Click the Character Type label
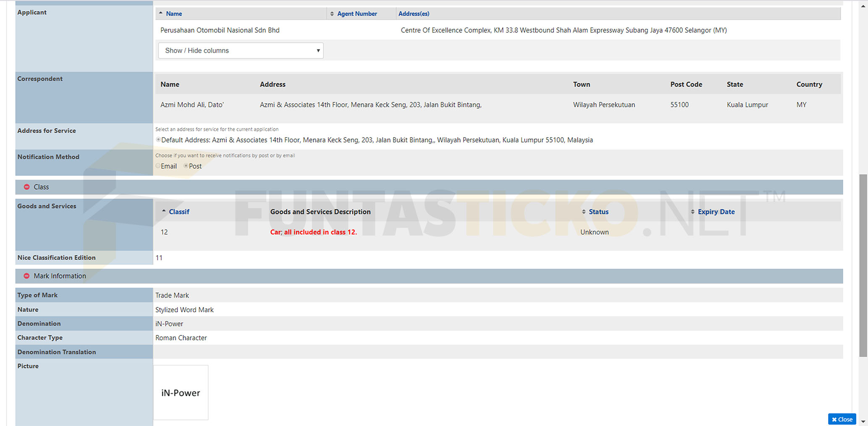Image resolution: width=868 pixels, height=426 pixels. coord(40,337)
